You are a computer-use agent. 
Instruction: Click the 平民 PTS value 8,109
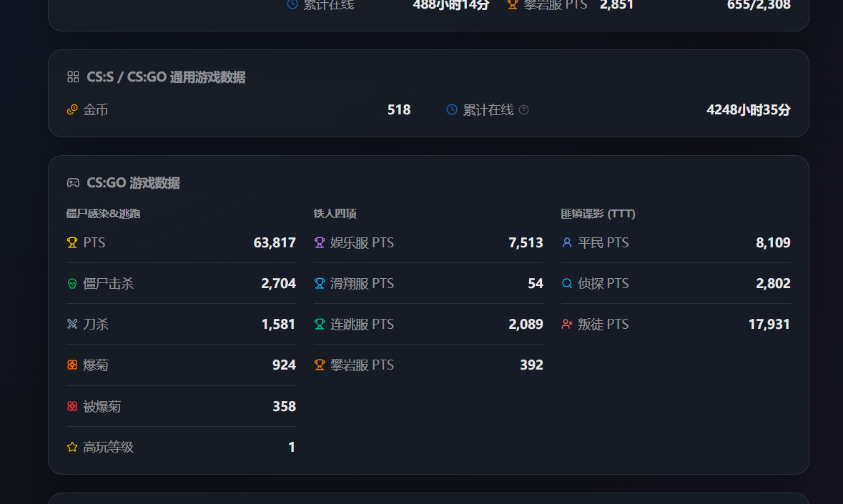[x=773, y=242]
